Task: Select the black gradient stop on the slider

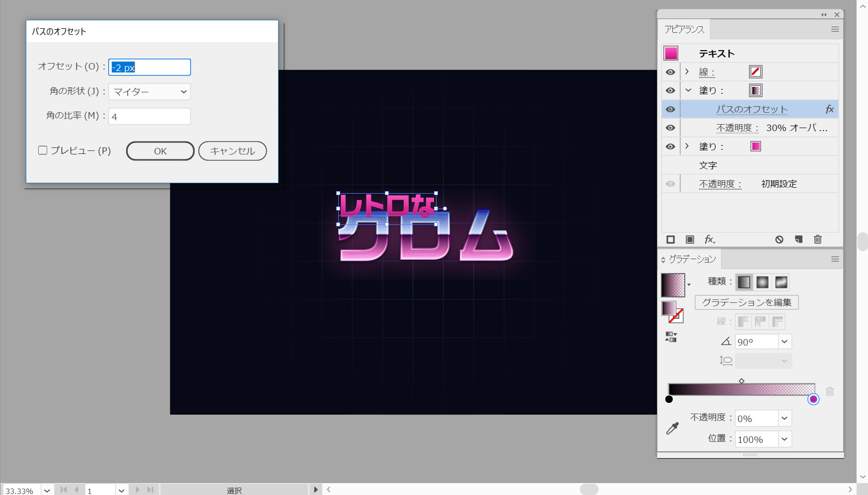Action: point(669,399)
